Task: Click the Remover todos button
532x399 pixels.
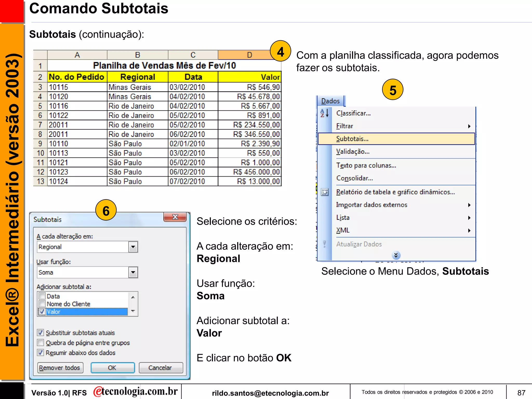Action: [60, 368]
